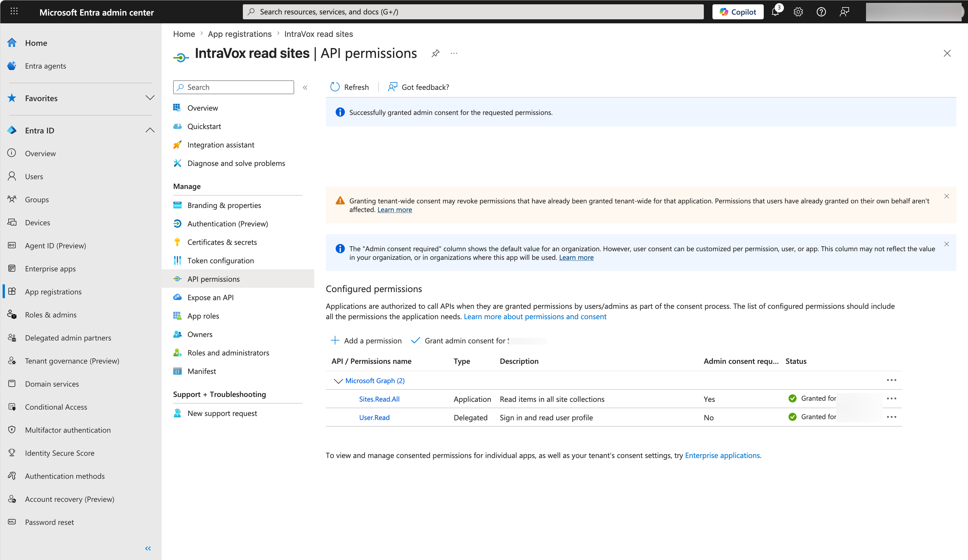Open Learn more link in admin consent info banner
Screen dimensions: 968x560
point(576,258)
